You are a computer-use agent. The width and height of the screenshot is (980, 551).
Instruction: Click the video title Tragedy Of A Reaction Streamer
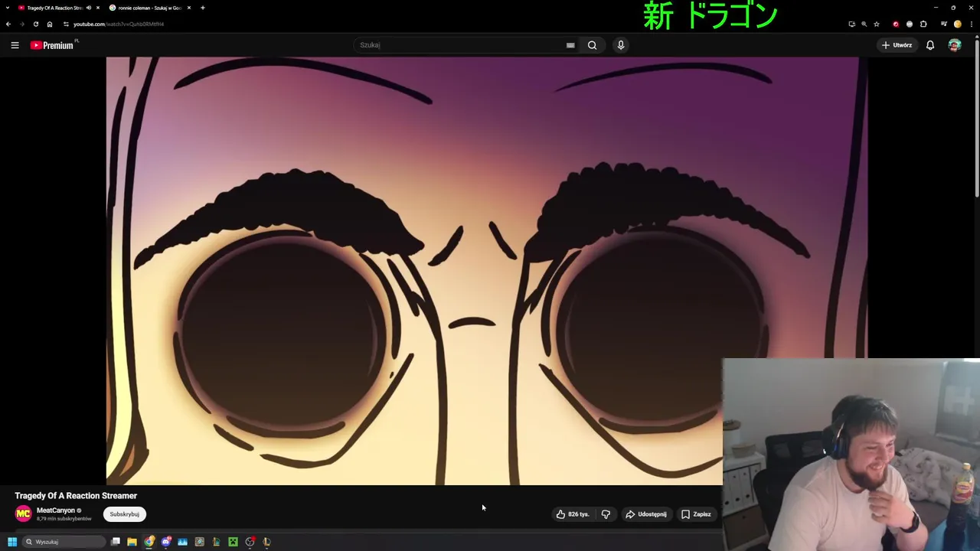click(x=76, y=496)
